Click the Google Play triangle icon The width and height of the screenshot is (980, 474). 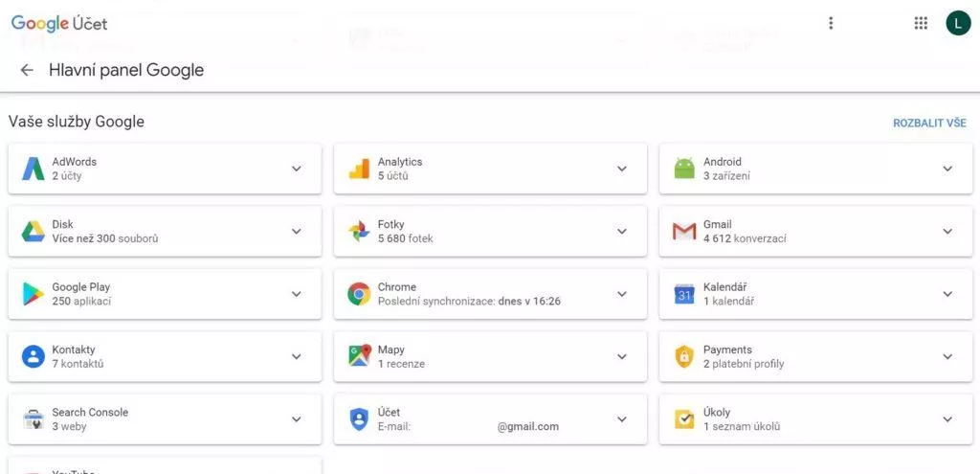(33, 294)
